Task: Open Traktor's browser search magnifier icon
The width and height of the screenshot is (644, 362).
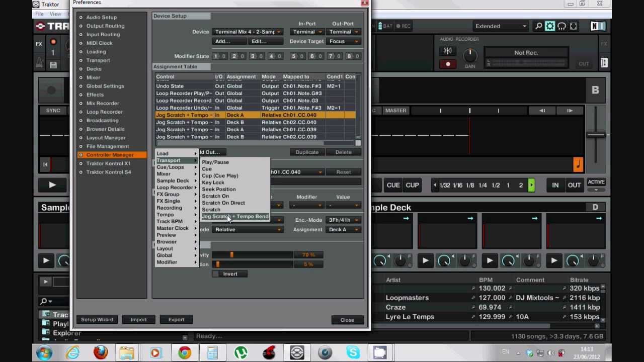Action: [x=539, y=26]
